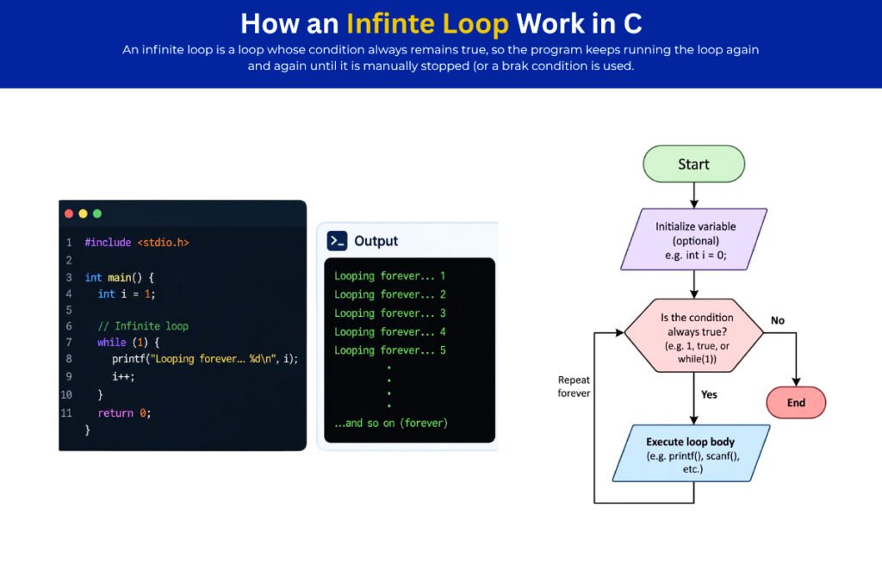This screenshot has height=588, width=882.
Task: Click the 'i++;' code line
Action: (x=123, y=376)
